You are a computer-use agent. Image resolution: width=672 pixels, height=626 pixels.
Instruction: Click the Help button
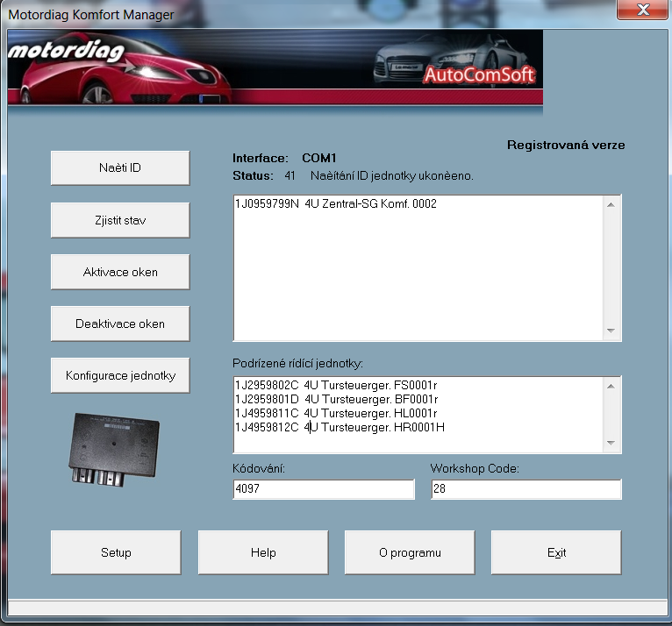pyautogui.click(x=263, y=552)
